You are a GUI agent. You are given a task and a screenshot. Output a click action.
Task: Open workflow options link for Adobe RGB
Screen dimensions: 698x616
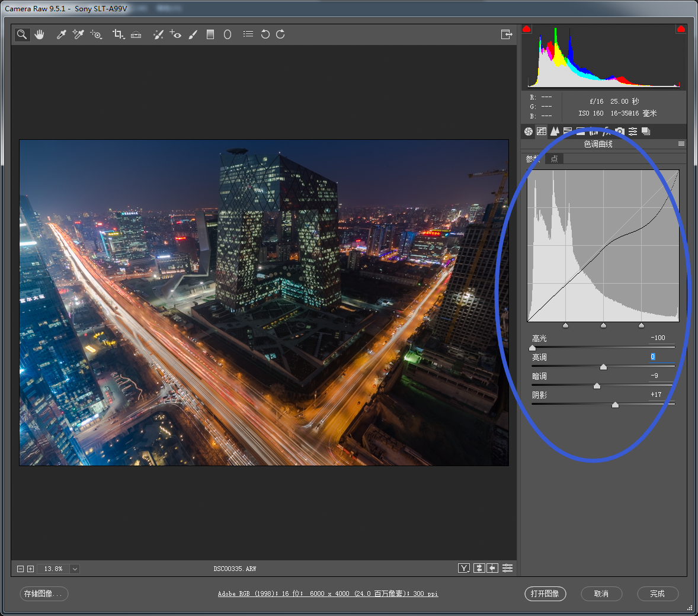328,593
